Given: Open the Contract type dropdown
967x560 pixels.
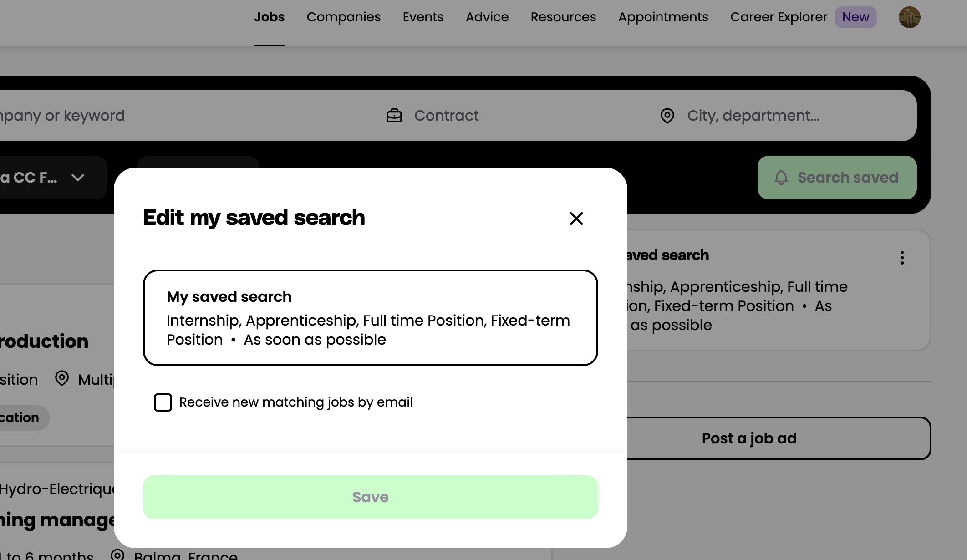Looking at the screenshot, I should pyautogui.click(x=446, y=116).
